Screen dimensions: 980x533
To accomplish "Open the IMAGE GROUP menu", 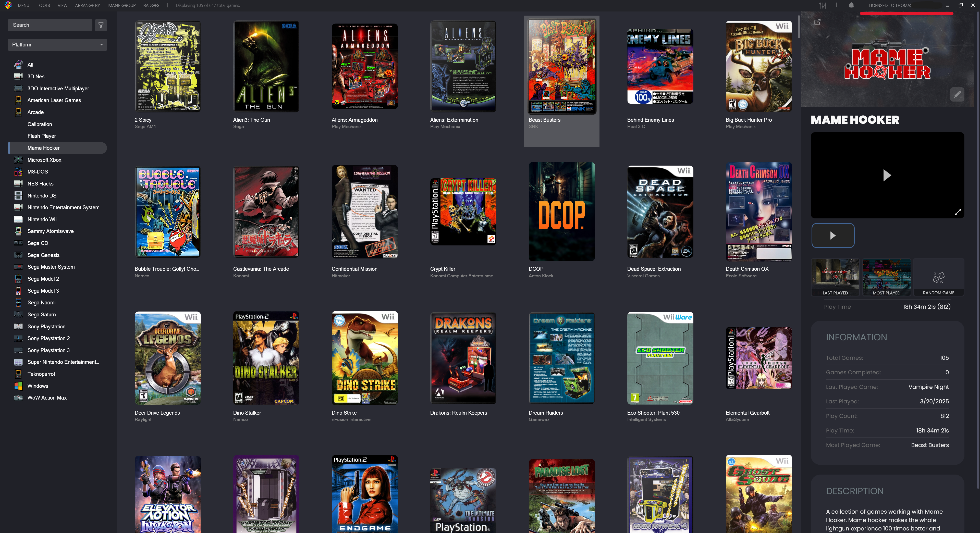I will (121, 5).
